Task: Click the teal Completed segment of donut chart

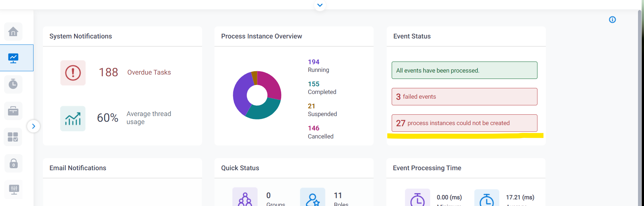Action: tap(263, 110)
